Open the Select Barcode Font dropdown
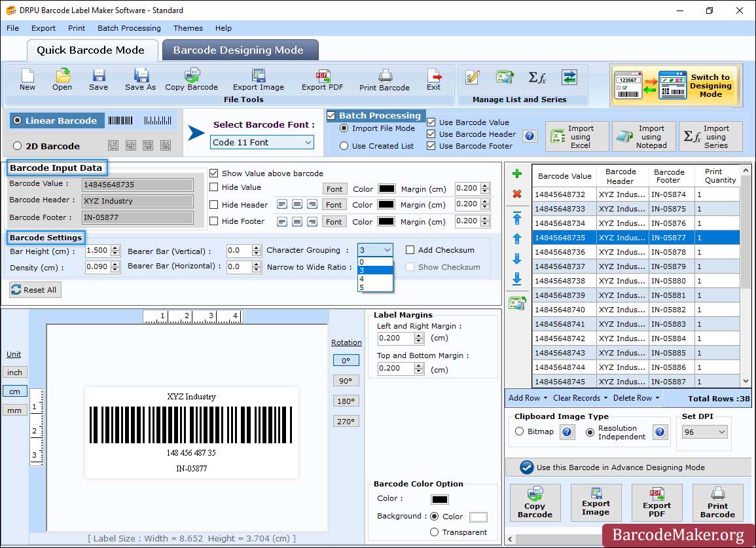The image size is (756, 548). (262, 142)
